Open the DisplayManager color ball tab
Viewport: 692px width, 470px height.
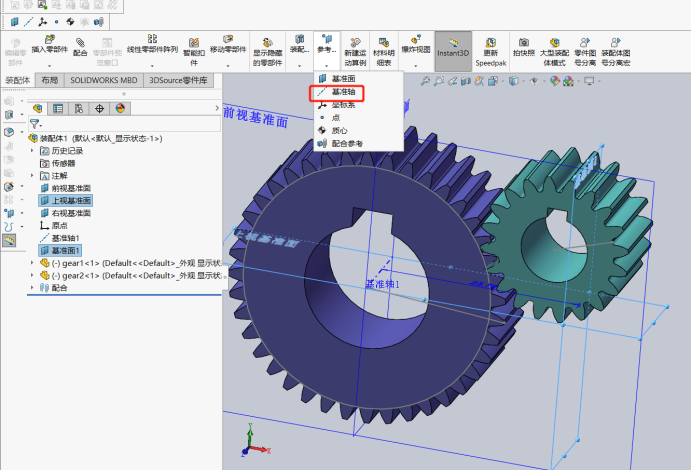coord(120,109)
